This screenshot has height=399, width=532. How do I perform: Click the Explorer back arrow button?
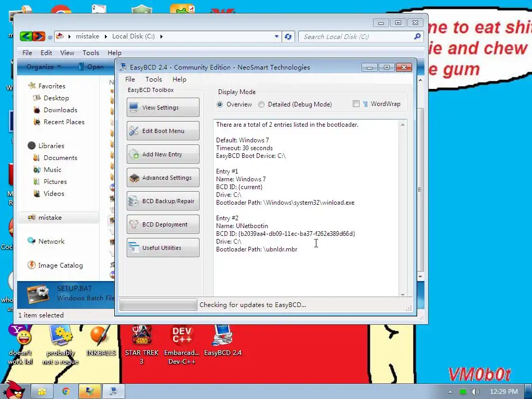coord(26,36)
